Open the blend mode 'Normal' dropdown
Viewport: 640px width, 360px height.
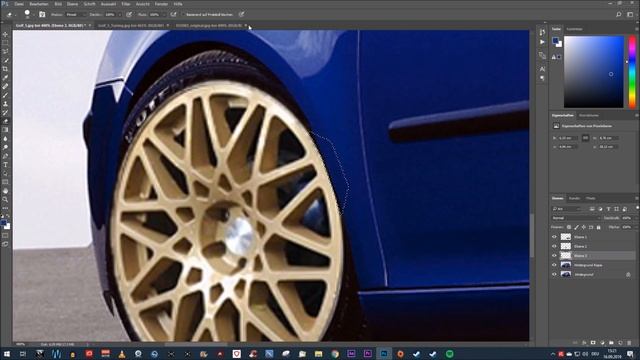pyautogui.click(x=576, y=218)
